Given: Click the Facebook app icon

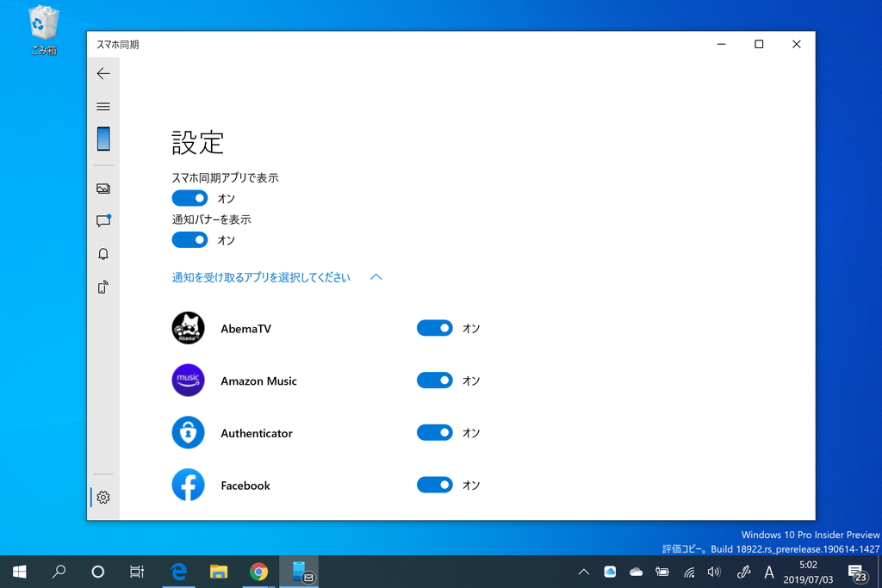Looking at the screenshot, I should pos(189,485).
